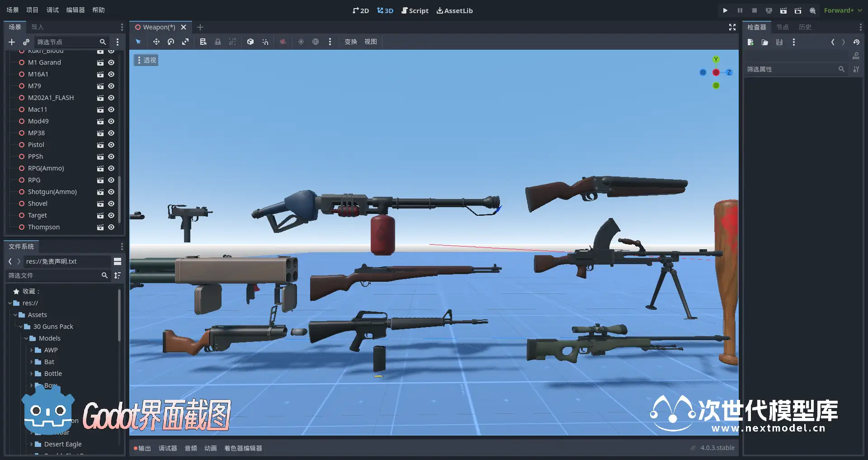868x460 pixels.
Task: Select the Move mode tool in toolbar
Action: tap(156, 42)
